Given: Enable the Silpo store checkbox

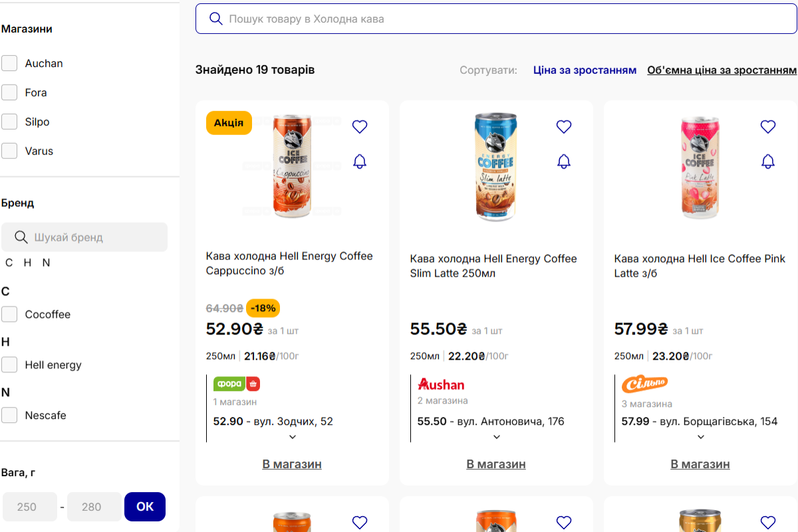Looking at the screenshot, I should 9,122.
